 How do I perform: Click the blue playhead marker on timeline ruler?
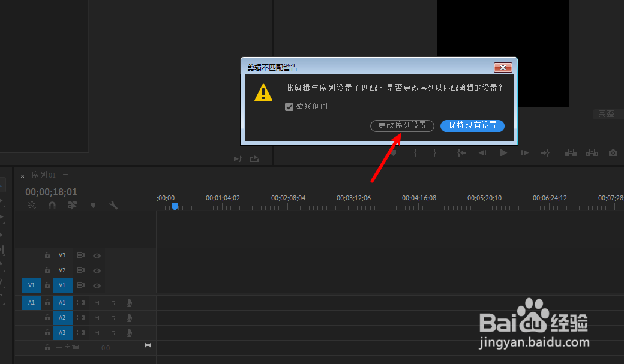175,206
